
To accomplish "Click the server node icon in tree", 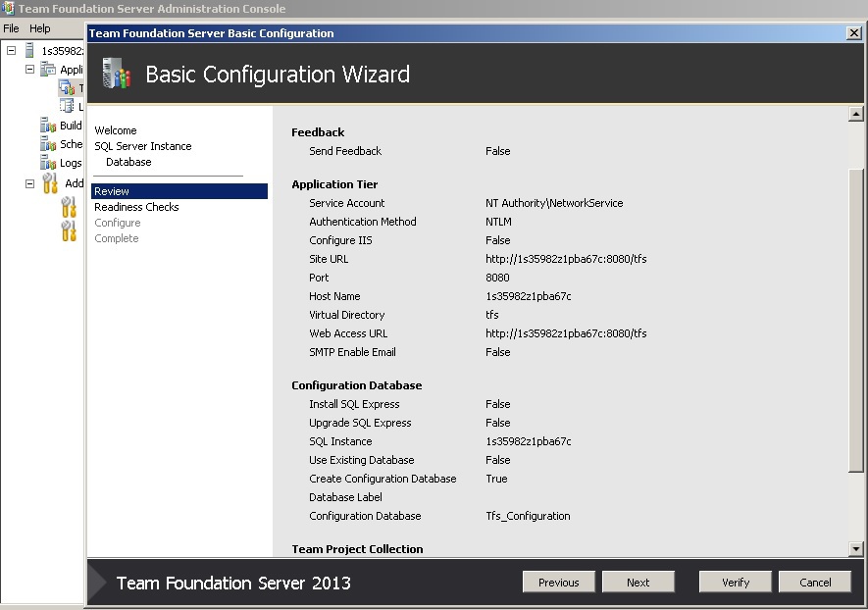I will [x=29, y=50].
